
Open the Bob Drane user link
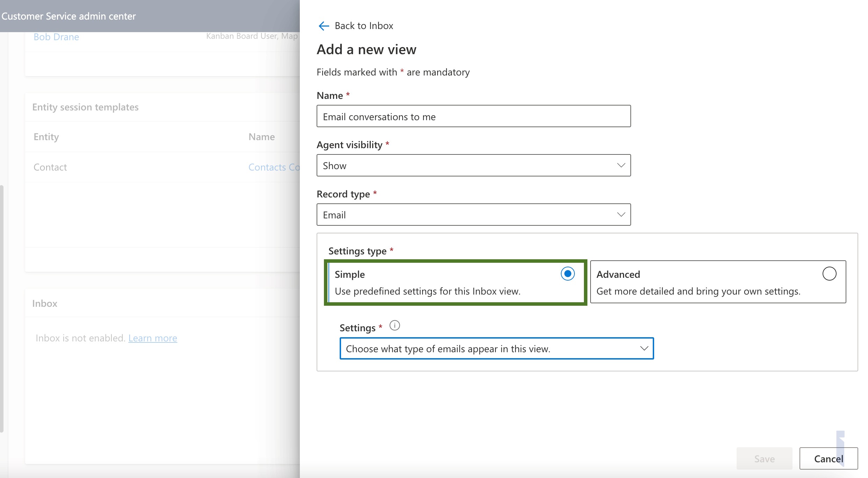point(56,37)
